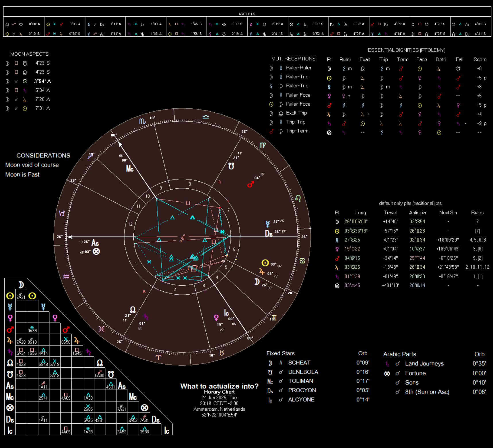The height and width of the screenshot is (448, 493).
Task: Click the Capricorn sign on the wheel rim
Action: tap(62, 213)
